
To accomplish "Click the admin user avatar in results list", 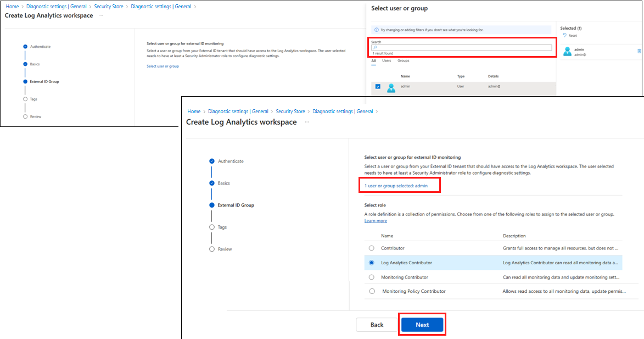I will tap(391, 87).
